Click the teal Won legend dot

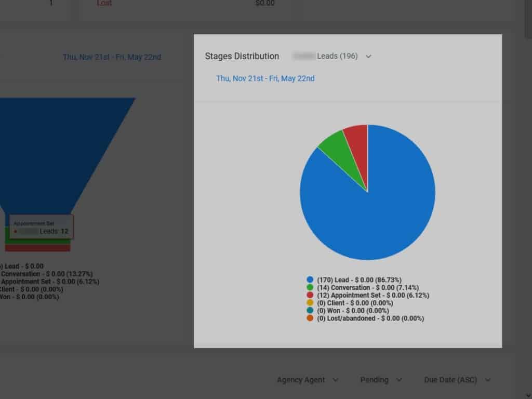310,311
